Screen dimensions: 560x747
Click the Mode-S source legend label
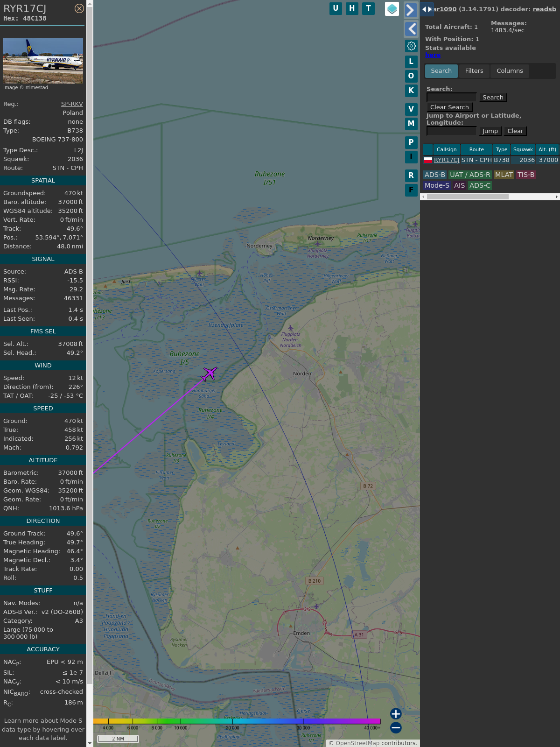pyautogui.click(x=437, y=185)
